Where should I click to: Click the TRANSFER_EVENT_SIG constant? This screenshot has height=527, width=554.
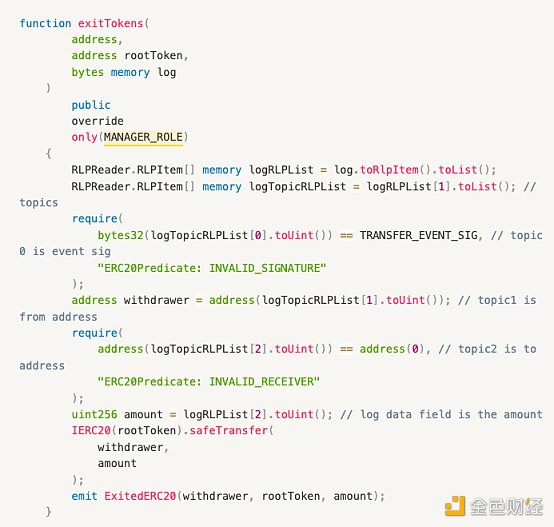pos(419,235)
